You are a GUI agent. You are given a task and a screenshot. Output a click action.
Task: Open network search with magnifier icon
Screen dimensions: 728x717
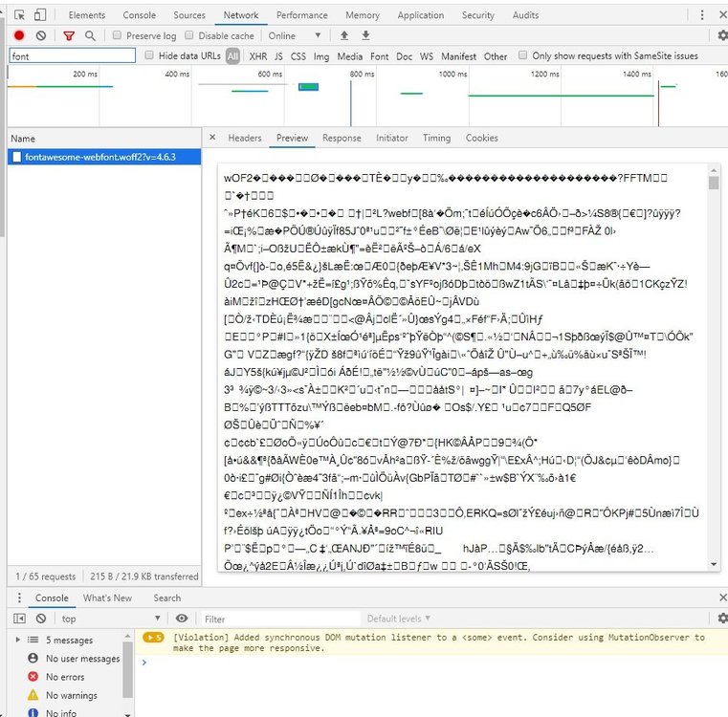[x=90, y=35]
